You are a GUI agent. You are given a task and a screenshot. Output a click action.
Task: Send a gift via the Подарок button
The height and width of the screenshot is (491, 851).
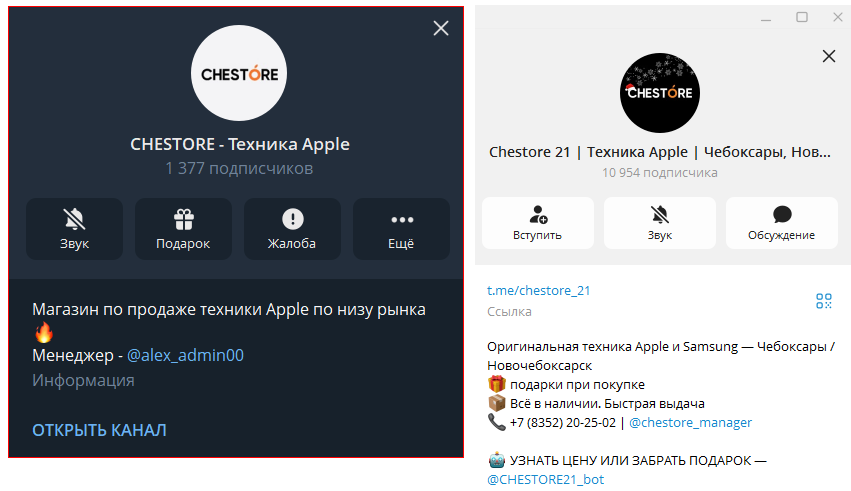point(183,229)
